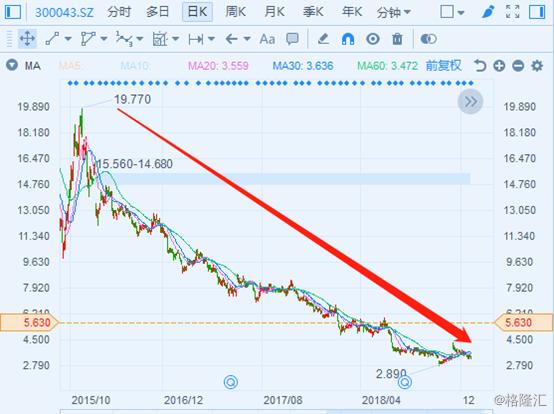The height and width of the screenshot is (414, 554).
Task: Click the 2.890 low price label
Action: (x=391, y=373)
